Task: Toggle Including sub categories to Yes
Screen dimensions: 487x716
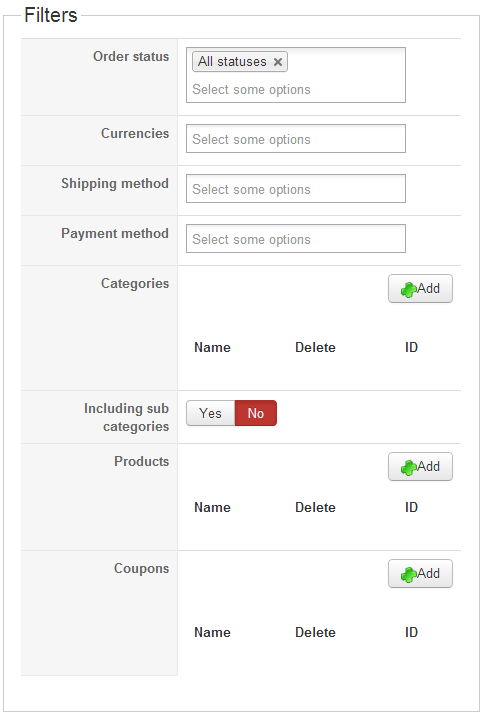Action: 210,413
